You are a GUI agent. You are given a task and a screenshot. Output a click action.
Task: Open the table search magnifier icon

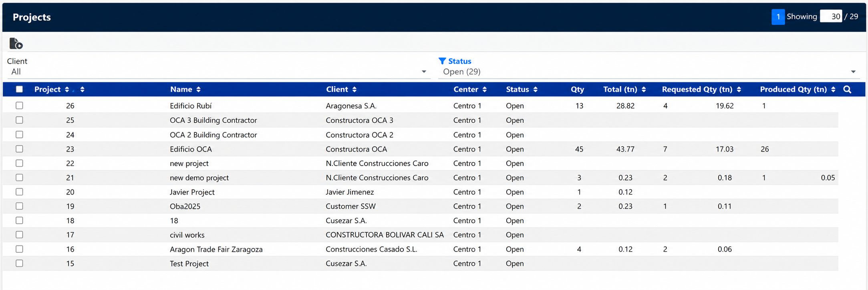click(847, 90)
